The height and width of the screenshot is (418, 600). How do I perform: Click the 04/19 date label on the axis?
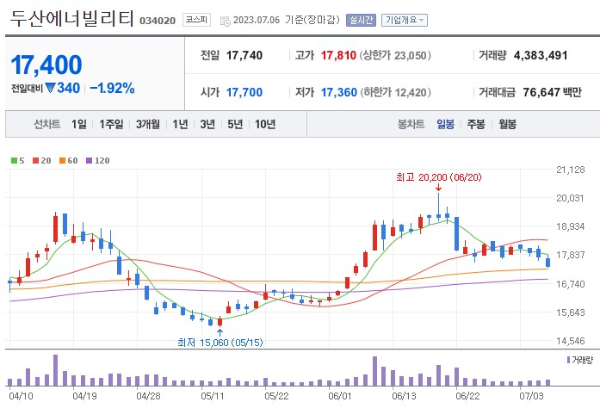(85, 396)
